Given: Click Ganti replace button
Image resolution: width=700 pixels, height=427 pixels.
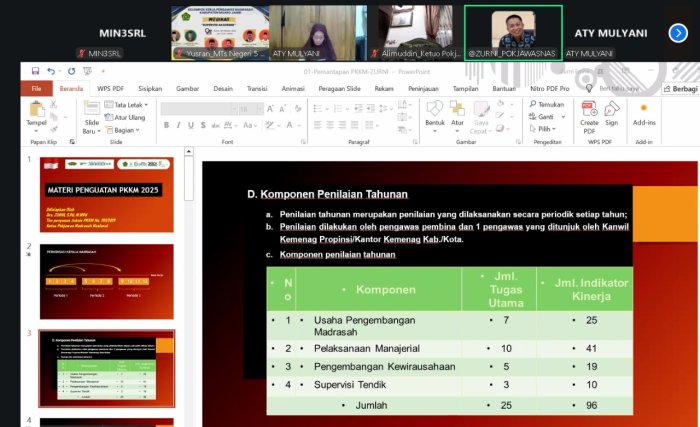Looking at the screenshot, I should [x=542, y=117].
